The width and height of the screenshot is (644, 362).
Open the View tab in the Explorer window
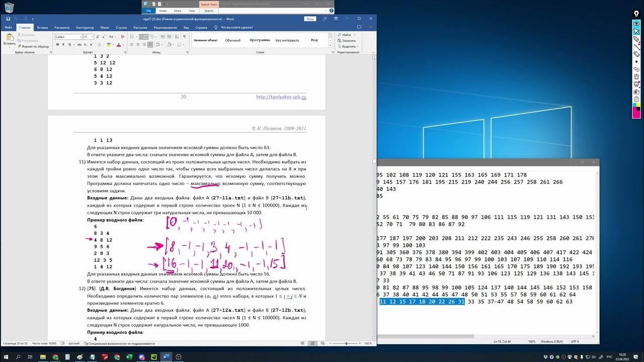coord(192,11)
